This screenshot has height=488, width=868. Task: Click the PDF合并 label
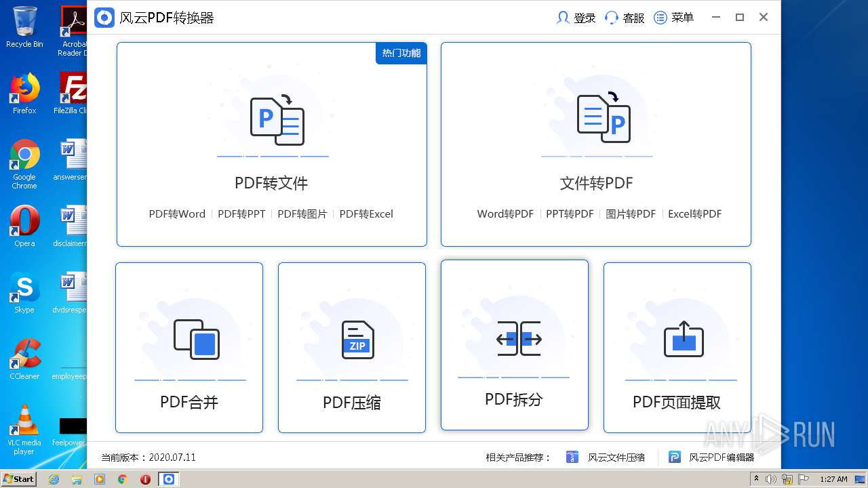coord(189,402)
